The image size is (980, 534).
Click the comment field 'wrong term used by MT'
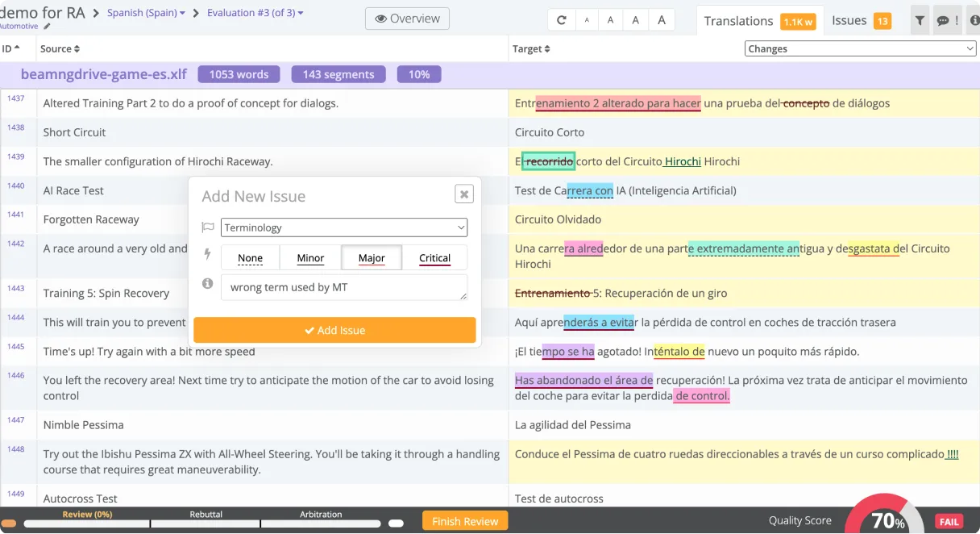(x=344, y=287)
